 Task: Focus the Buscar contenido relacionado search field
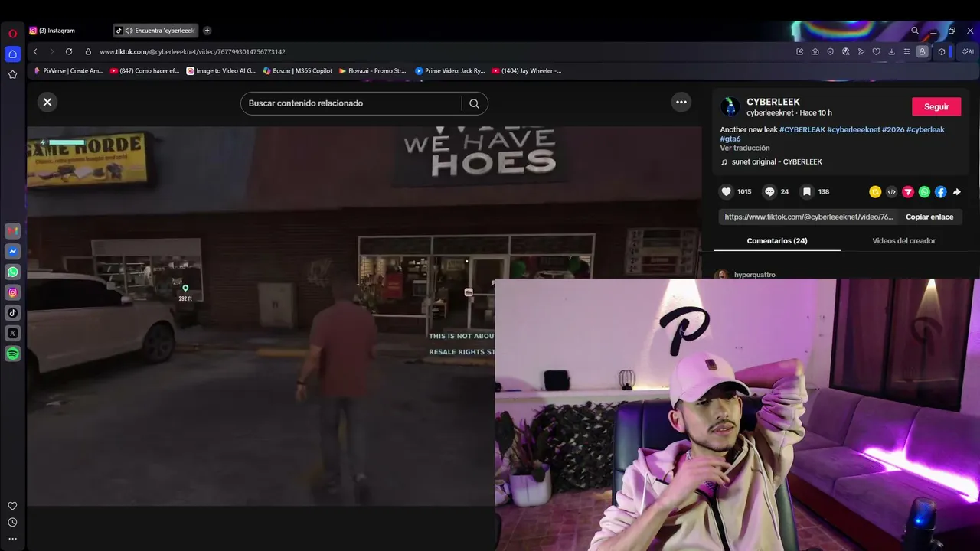point(352,103)
